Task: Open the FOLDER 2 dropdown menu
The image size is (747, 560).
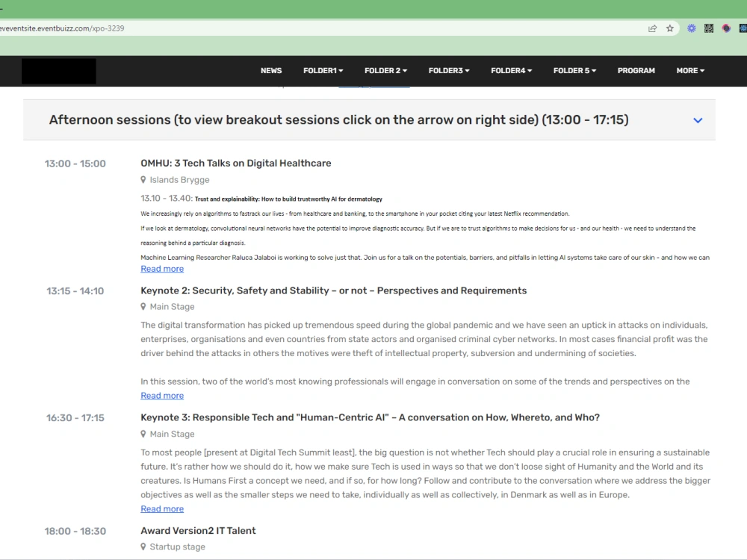Action: pos(385,70)
